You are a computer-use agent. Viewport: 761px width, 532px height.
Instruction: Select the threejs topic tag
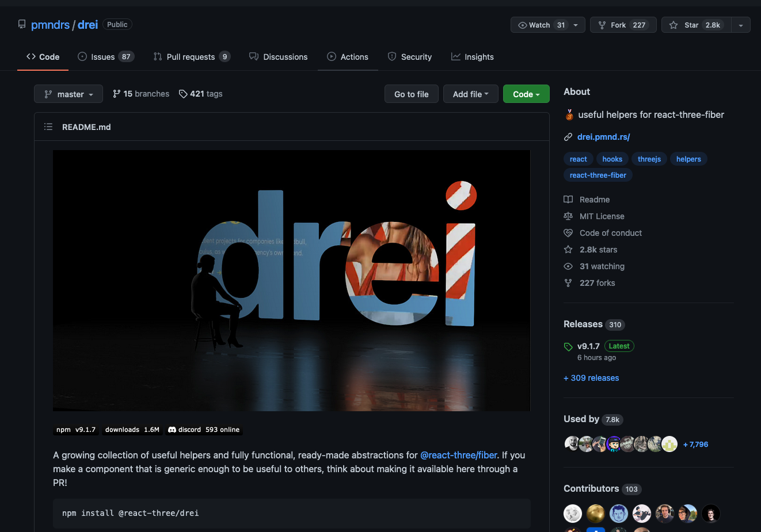pyautogui.click(x=649, y=159)
